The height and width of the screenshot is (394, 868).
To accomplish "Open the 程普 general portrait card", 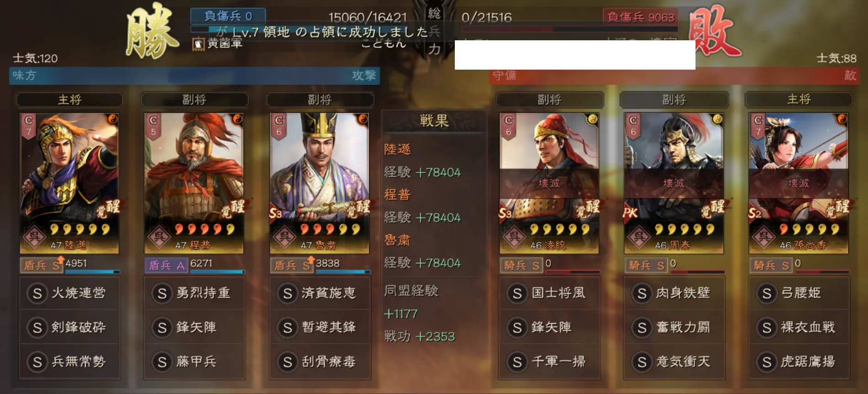I will click(x=194, y=183).
